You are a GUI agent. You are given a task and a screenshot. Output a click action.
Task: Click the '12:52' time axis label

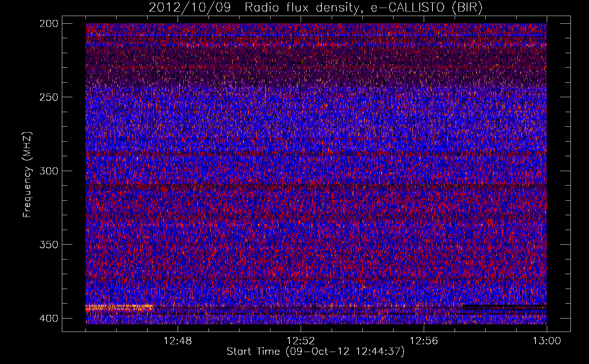tap(301, 341)
